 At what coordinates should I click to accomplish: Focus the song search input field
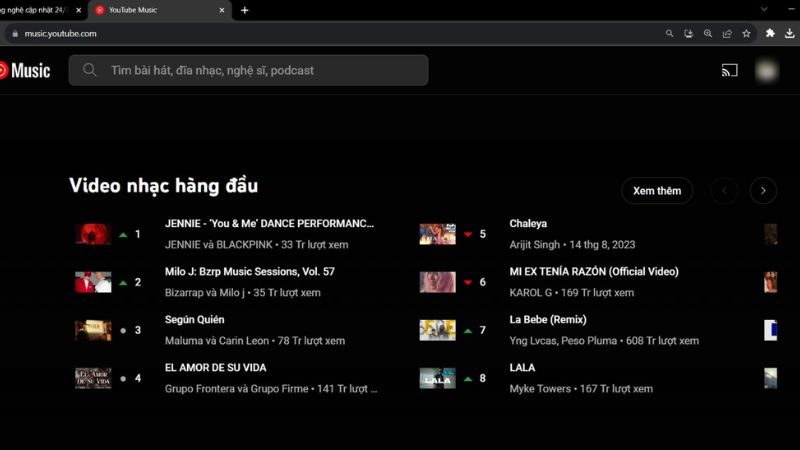[248, 70]
